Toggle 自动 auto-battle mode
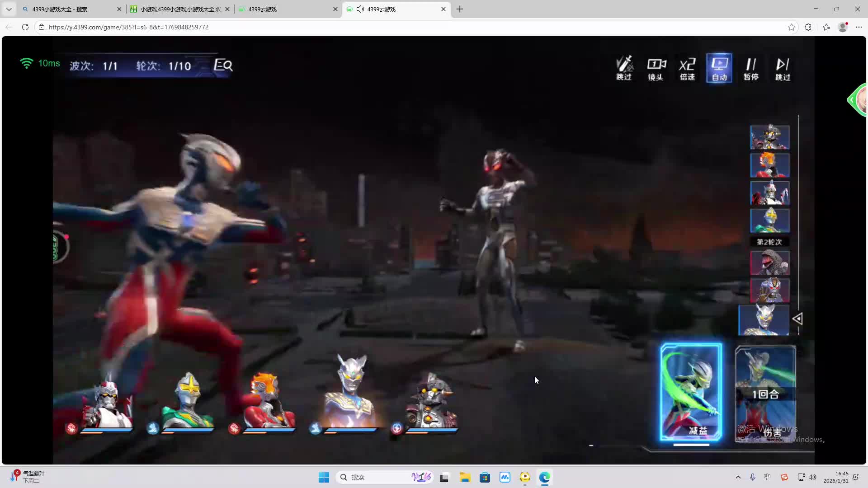The height and width of the screenshot is (488, 868). (x=719, y=68)
